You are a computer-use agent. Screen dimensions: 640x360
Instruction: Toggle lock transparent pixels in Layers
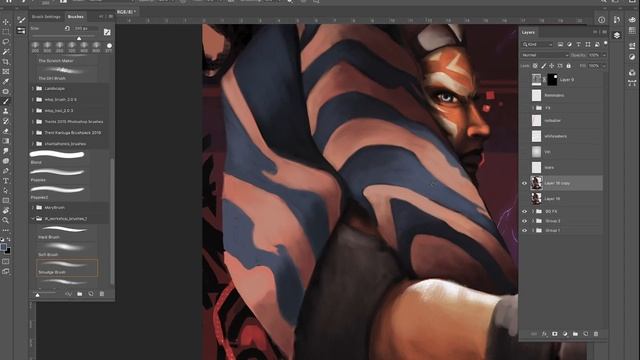coord(535,66)
